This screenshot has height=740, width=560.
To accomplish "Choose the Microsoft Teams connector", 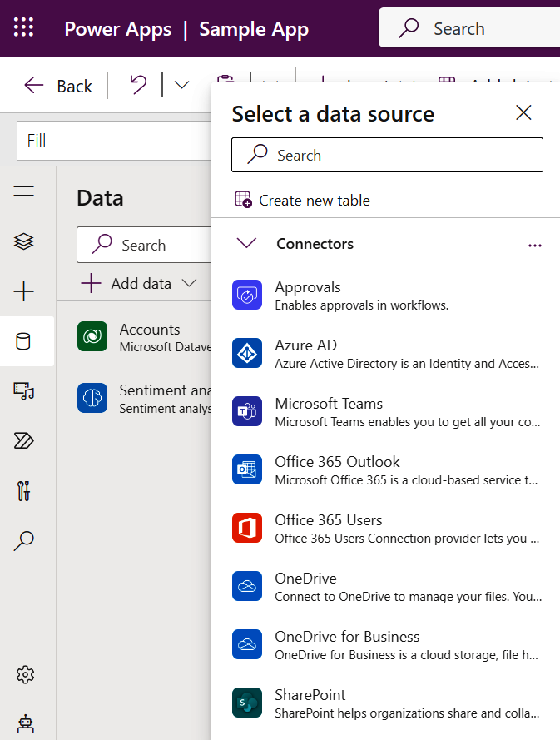I will [386, 412].
